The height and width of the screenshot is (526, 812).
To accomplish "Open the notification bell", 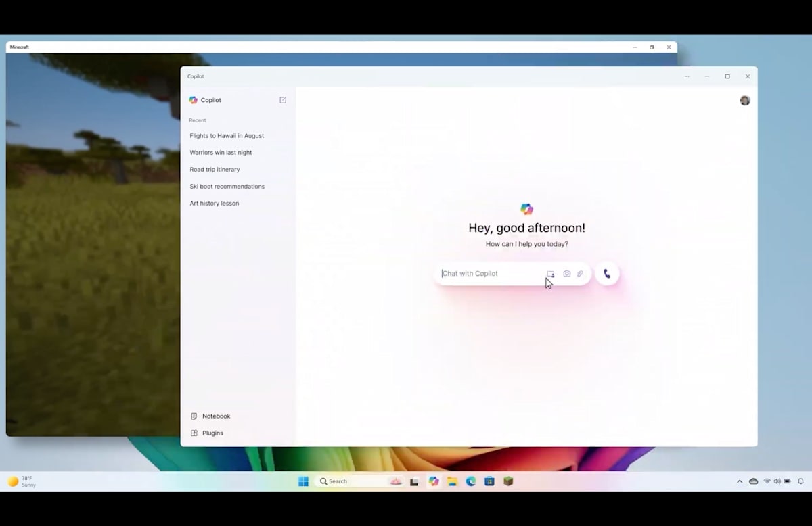I will (x=801, y=481).
